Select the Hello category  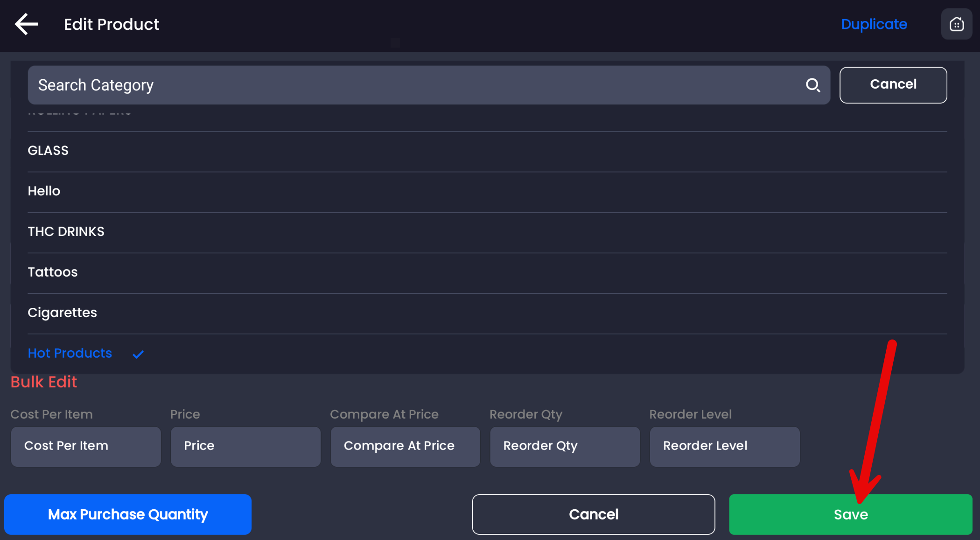click(x=44, y=191)
